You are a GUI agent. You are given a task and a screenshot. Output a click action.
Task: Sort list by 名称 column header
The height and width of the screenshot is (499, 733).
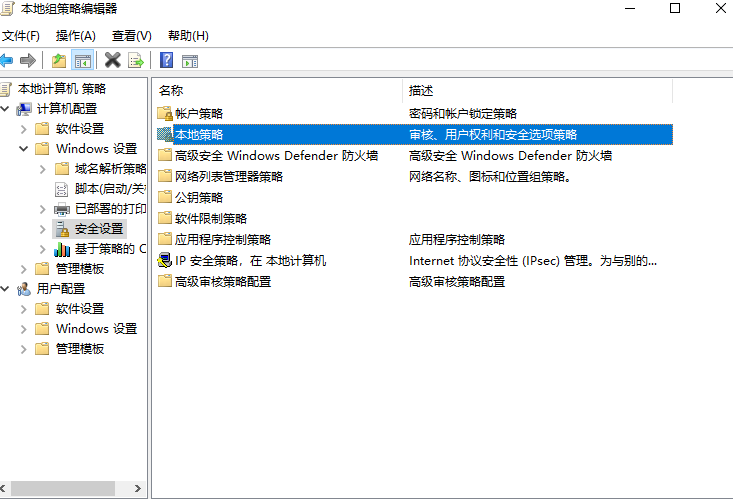(x=277, y=90)
